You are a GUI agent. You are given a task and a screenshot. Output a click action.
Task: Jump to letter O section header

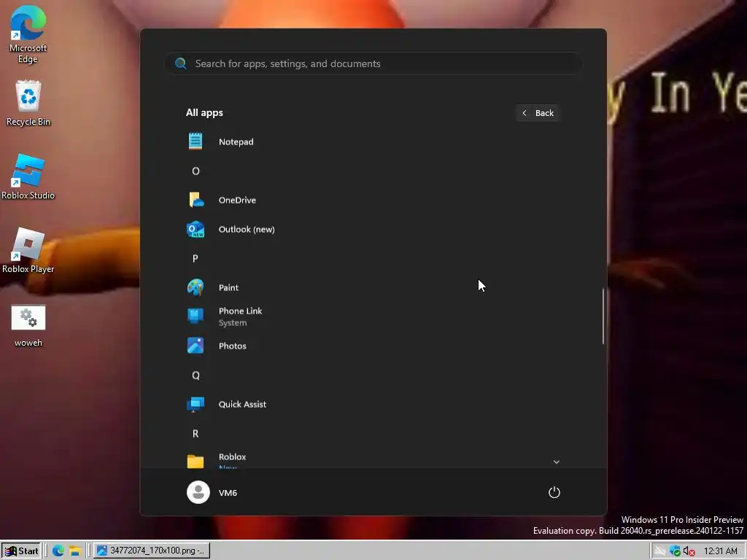click(196, 171)
